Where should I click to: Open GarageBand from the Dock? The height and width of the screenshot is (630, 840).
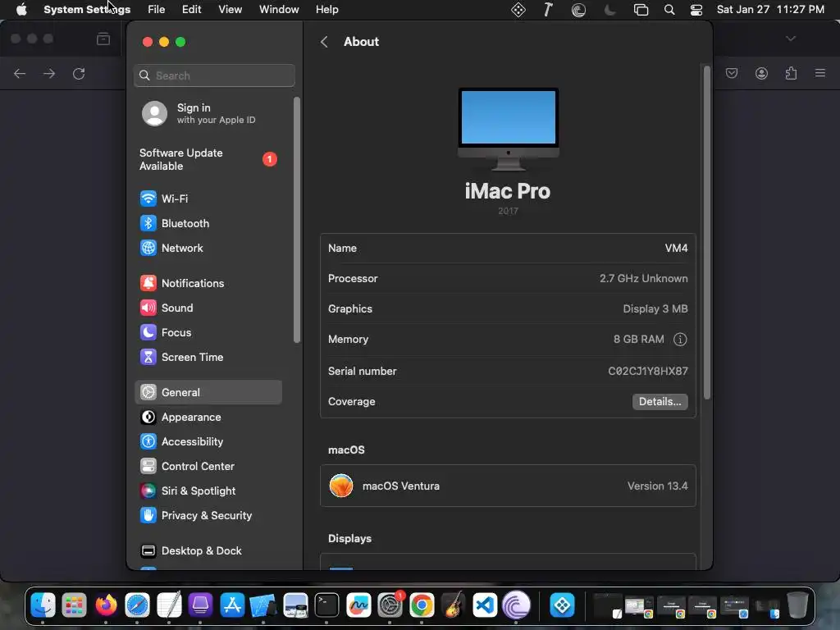453,605
